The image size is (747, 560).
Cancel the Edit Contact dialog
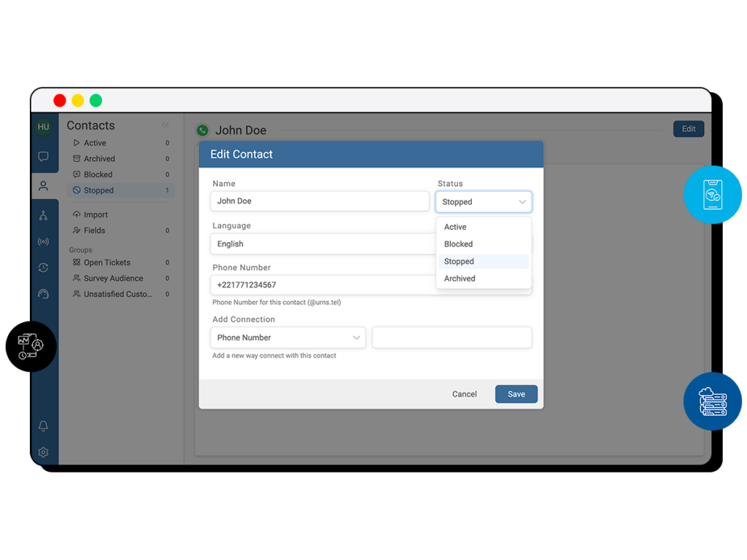pos(465,394)
